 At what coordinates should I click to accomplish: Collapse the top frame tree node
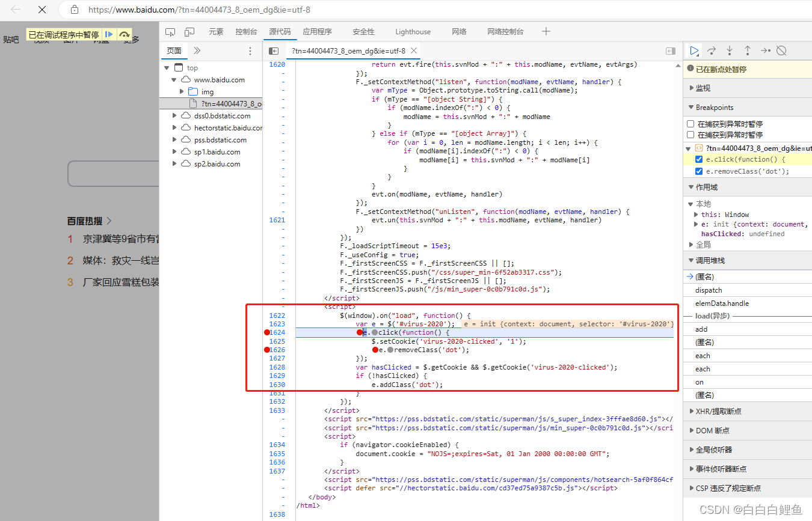coord(167,68)
